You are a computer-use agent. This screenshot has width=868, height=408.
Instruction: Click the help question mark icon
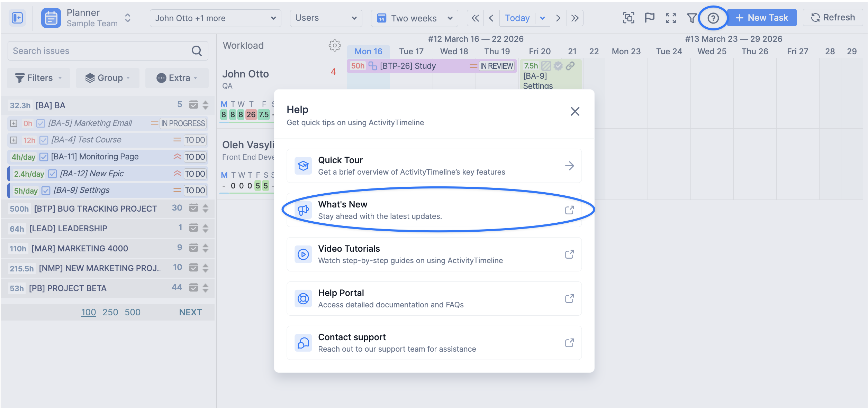point(713,18)
